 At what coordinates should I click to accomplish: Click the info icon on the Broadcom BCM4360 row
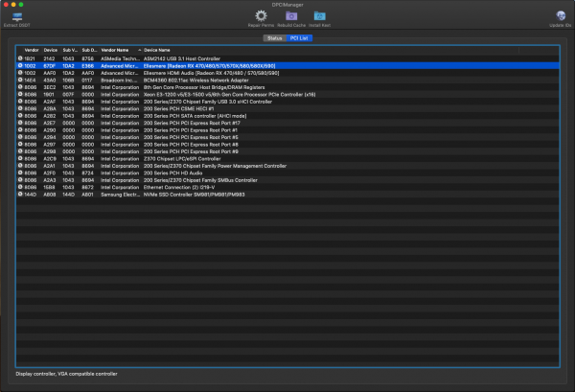[x=19, y=79]
